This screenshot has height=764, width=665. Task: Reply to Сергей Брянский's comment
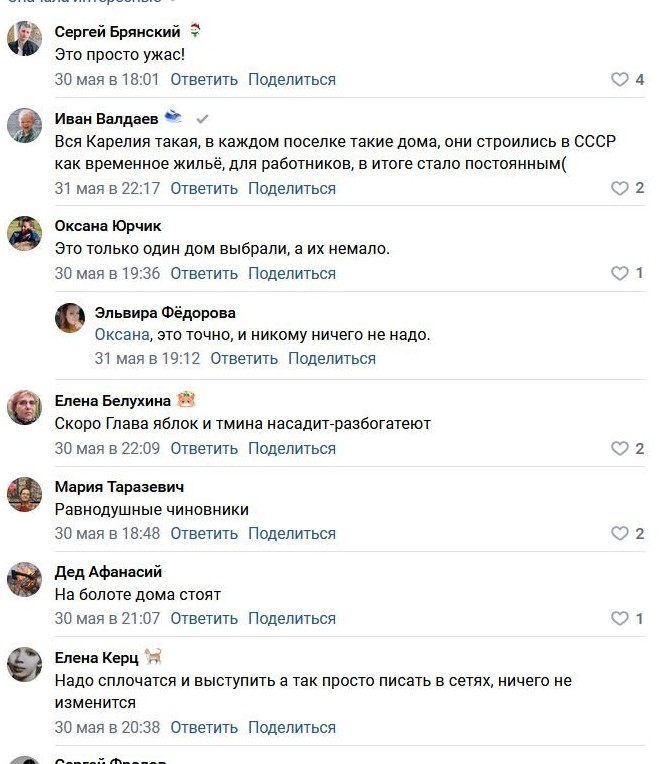coord(204,80)
